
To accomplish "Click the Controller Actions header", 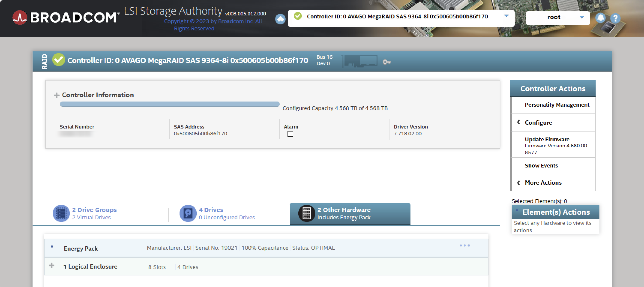I will coord(553,88).
